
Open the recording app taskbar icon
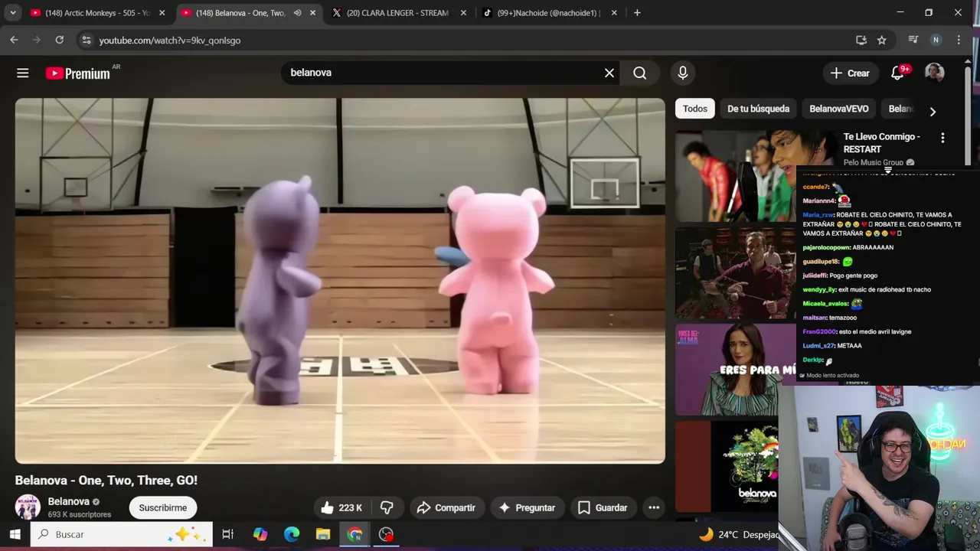(386, 534)
